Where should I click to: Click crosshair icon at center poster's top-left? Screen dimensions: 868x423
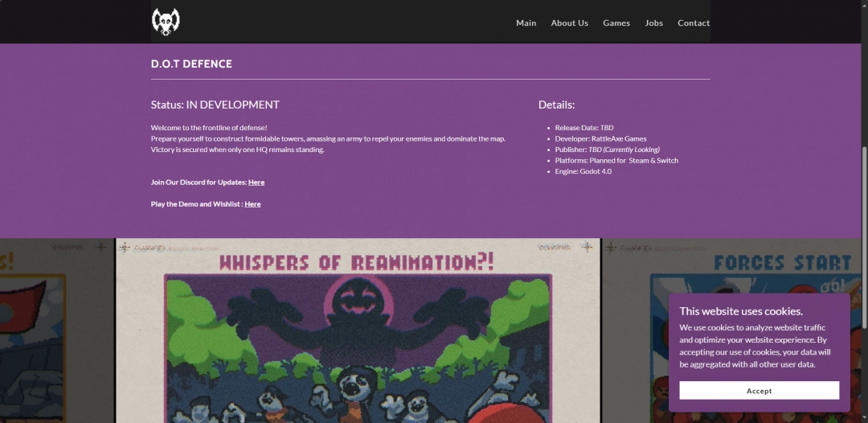[125, 248]
